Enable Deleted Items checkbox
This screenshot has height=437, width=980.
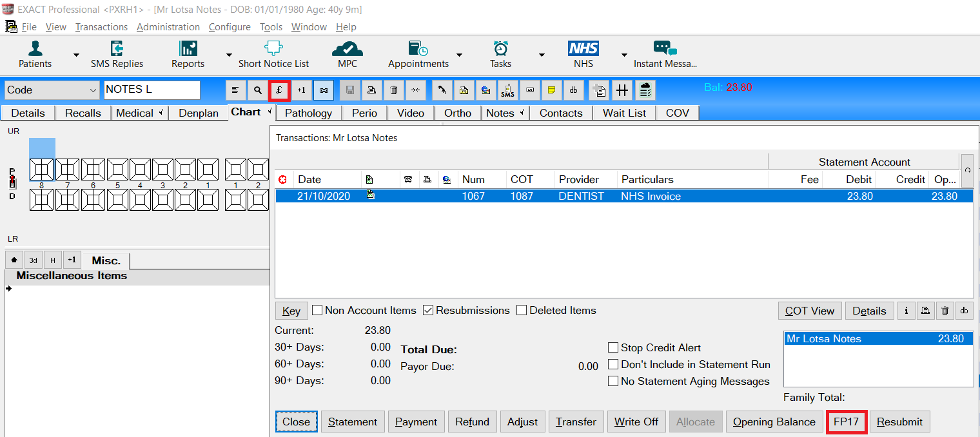(x=522, y=311)
